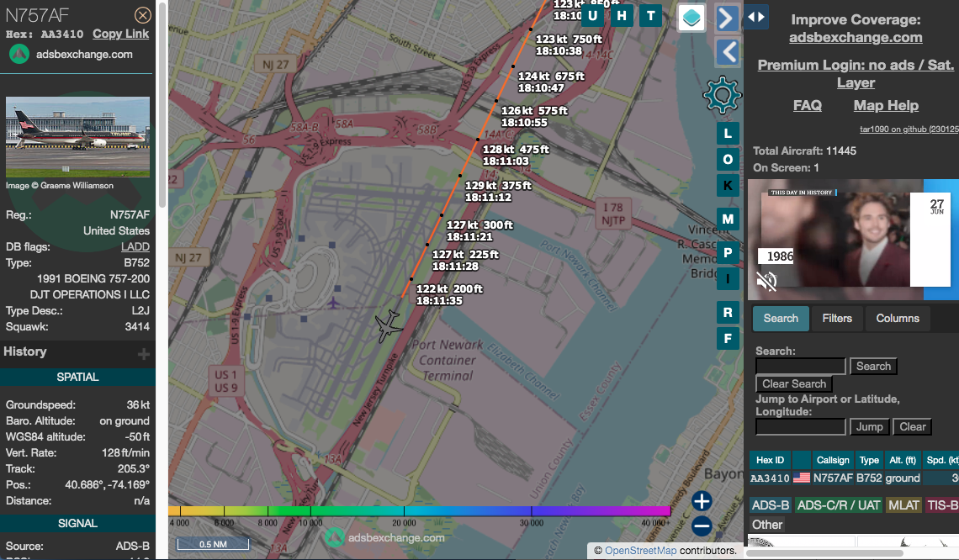Sort table by Alt. (ft) column
959x560 pixels.
pyautogui.click(x=902, y=460)
